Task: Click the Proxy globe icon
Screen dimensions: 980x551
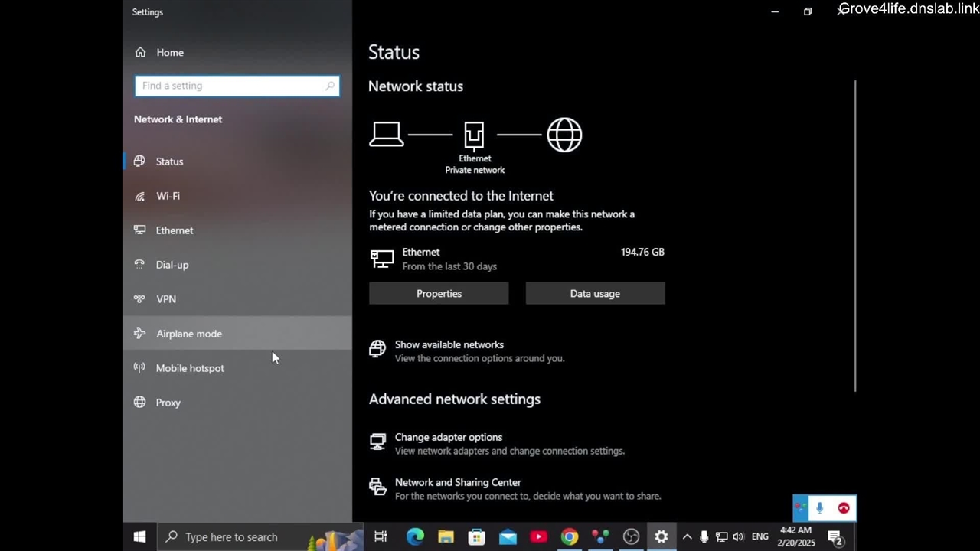Action: click(139, 403)
